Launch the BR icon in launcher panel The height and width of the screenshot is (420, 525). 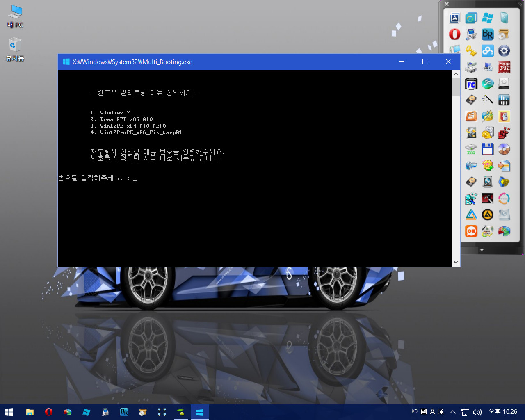click(488, 34)
